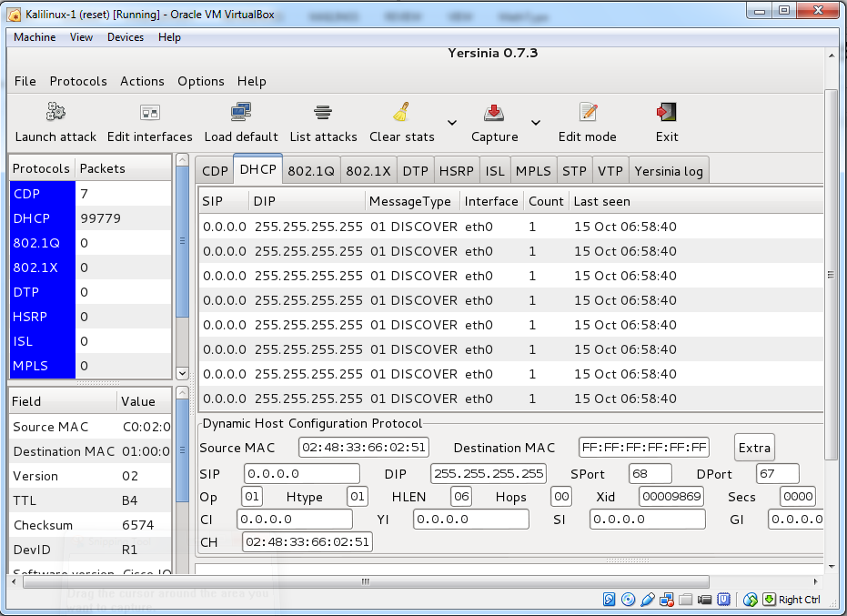
Task: Open the Yersinia File menu
Action: [25, 81]
